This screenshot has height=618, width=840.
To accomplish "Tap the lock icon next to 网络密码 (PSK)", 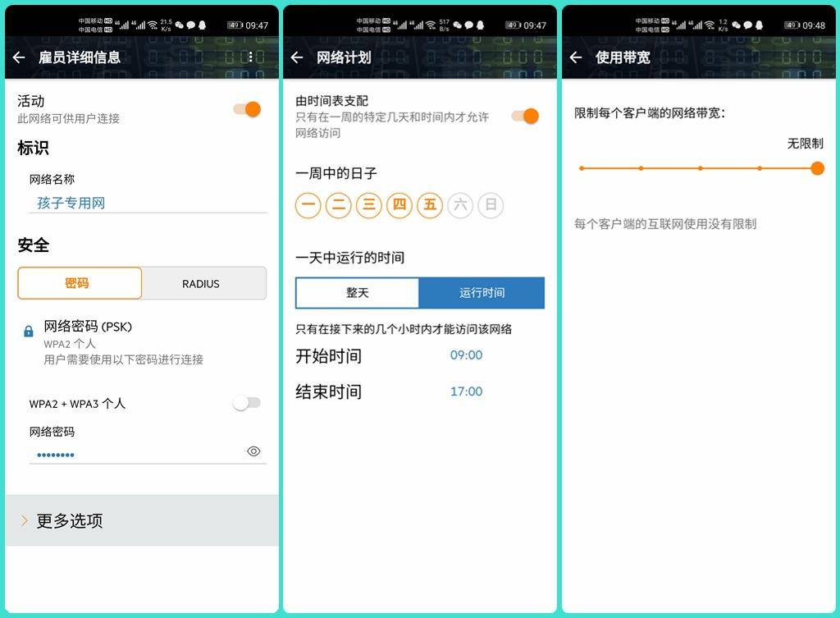I will pyautogui.click(x=27, y=330).
